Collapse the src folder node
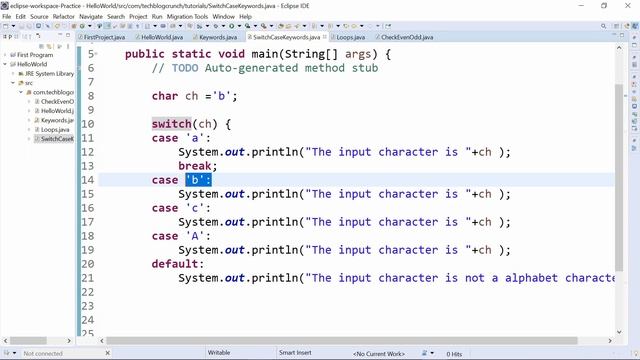The height and width of the screenshot is (360, 640). 13,83
